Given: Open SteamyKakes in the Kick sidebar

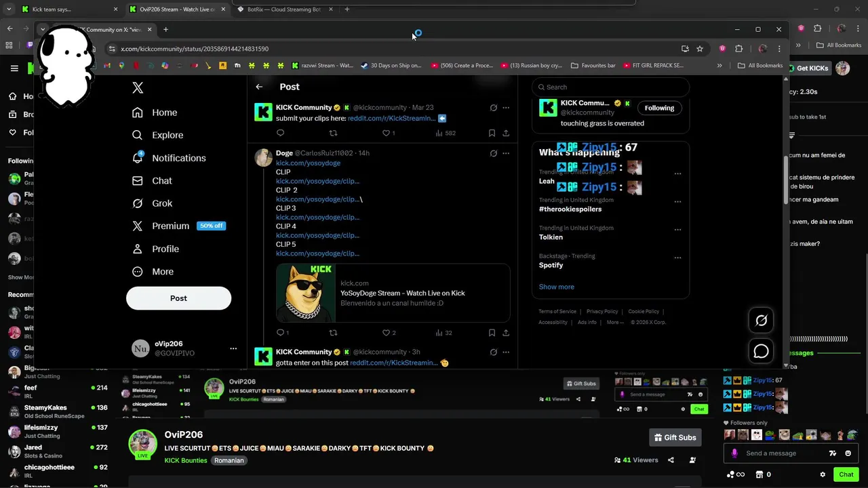Looking at the screenshot, I should tap(58, 411).
